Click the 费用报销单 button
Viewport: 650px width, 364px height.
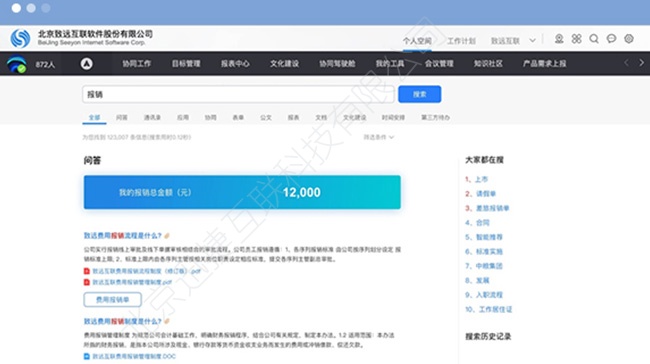tap(112, 299)
